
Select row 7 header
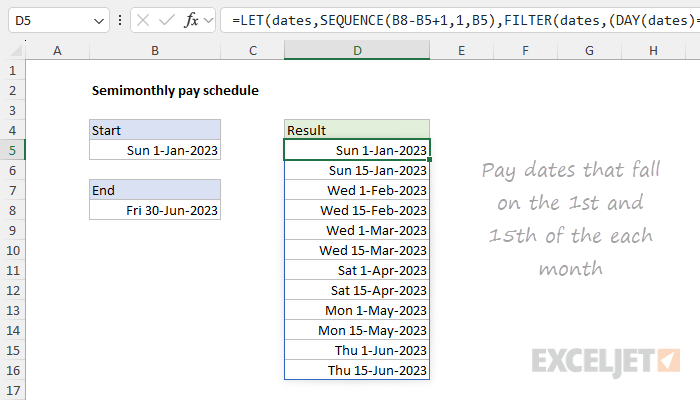pyautogui.click(x=12, y=191)
